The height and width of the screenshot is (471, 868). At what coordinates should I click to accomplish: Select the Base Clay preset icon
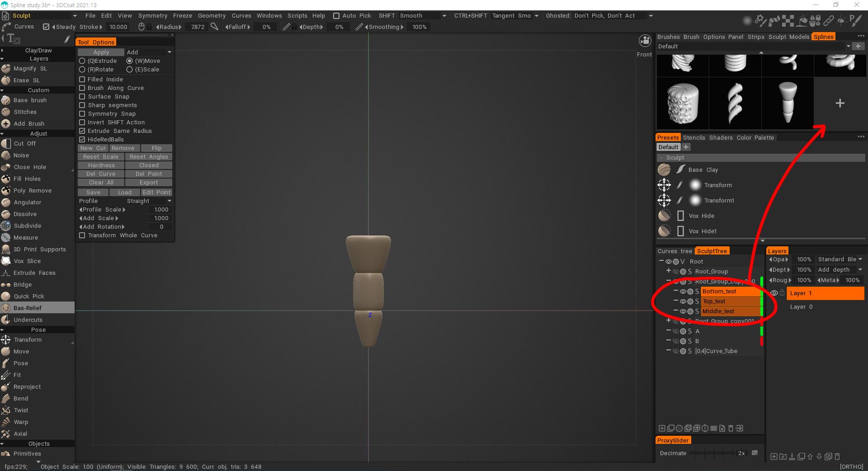664,170
